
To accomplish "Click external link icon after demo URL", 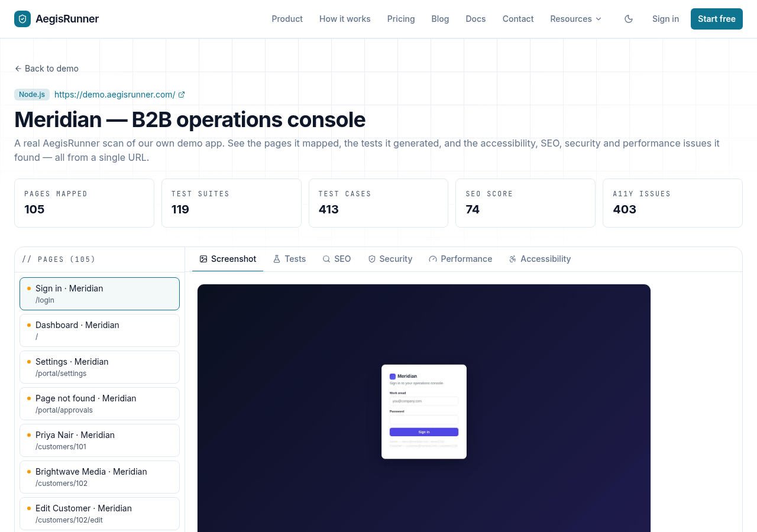I will click(182, 95).
